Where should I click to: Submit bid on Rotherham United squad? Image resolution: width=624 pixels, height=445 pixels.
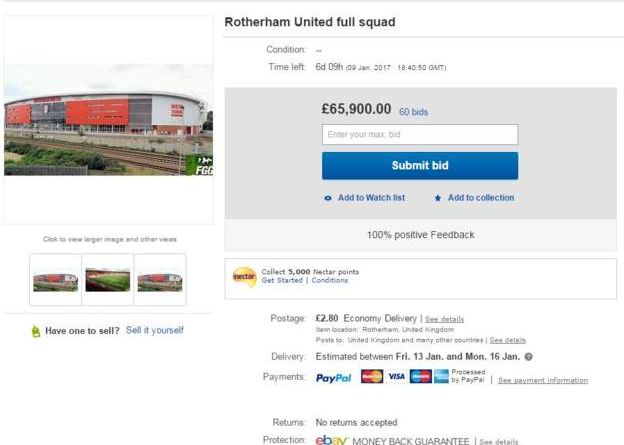(420, 166)
